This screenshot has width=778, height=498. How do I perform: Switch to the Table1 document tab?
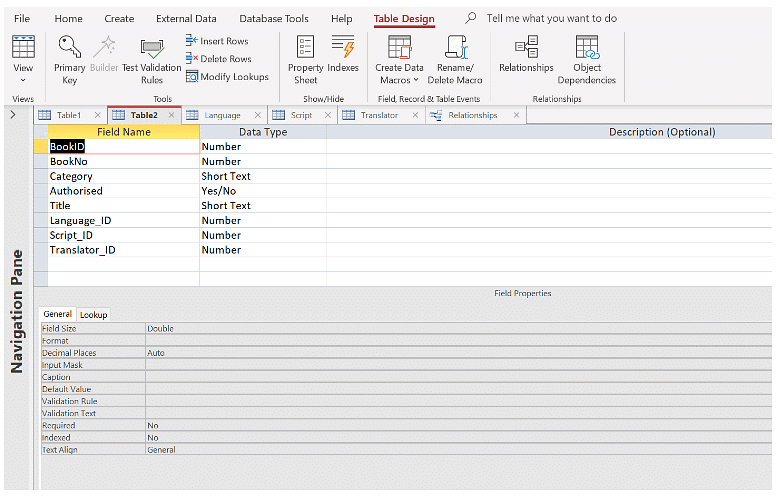tap(68, 115)
